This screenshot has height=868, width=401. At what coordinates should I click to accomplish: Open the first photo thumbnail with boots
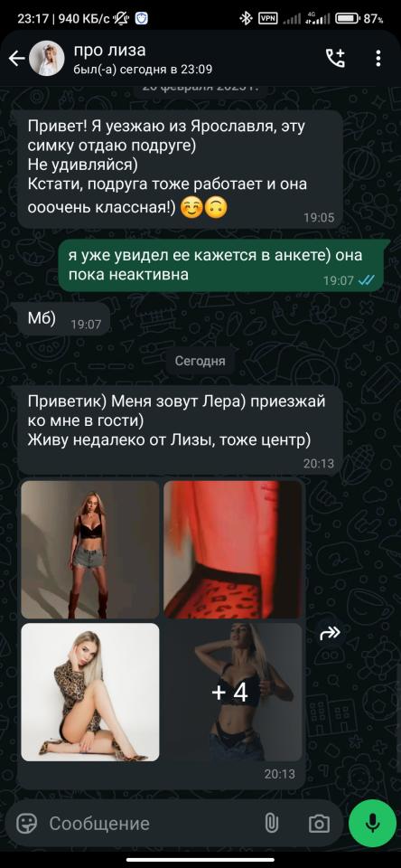pyautogui.click(x=90, y=550)
